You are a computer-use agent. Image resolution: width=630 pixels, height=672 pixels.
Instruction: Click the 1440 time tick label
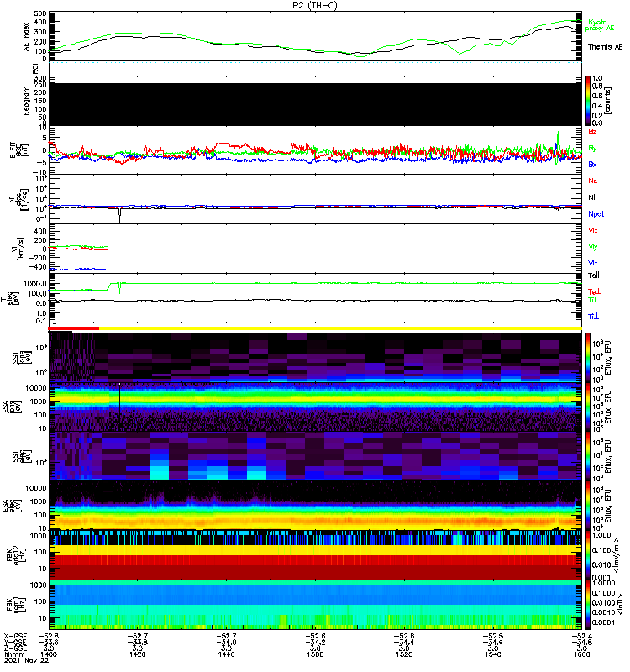click(226, 654)
